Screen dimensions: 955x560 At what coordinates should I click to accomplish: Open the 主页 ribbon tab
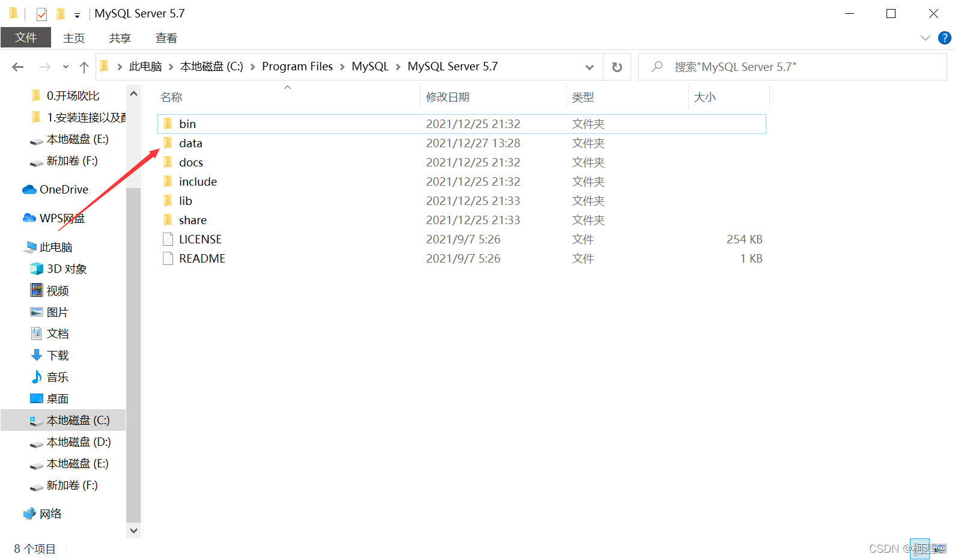pyautogui.click(x=74, y=38)
